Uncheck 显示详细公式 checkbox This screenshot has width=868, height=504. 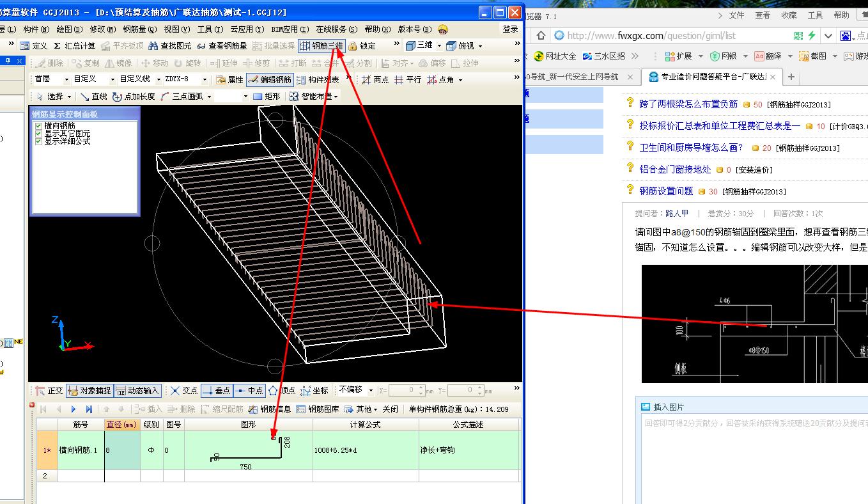click(x=40, y=141)
